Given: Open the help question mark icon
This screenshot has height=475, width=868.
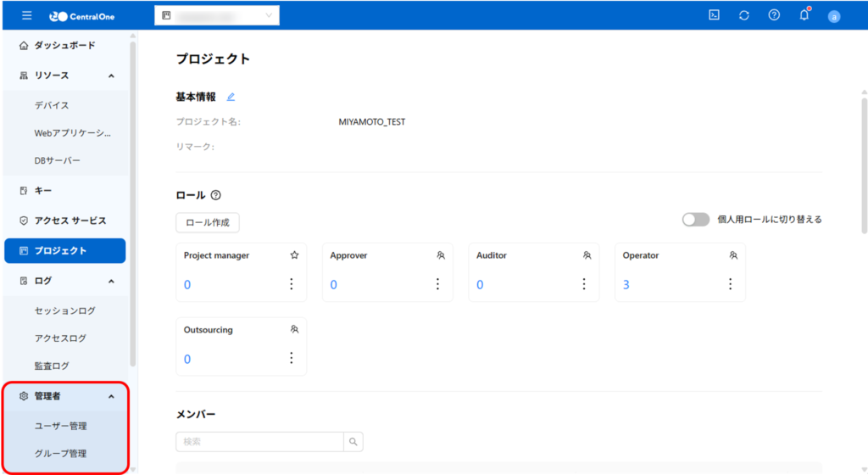Looking at the screenshot, I should click(x=773, y=15).
